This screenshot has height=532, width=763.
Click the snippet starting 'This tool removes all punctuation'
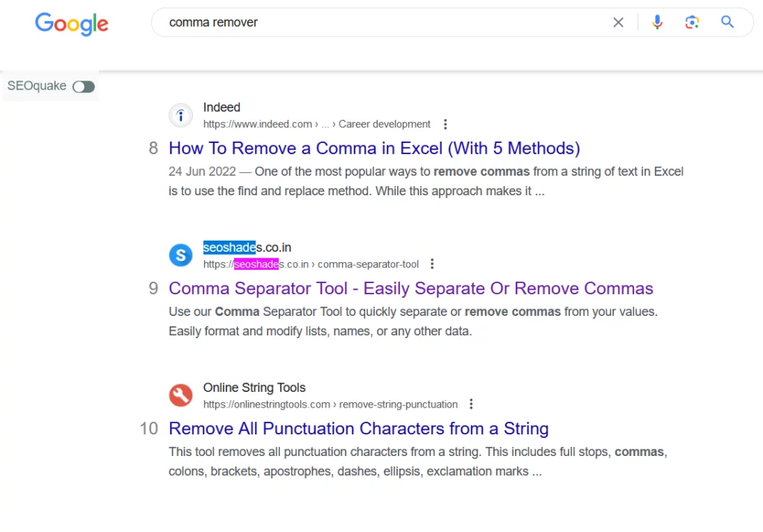(x=418, y=461)
